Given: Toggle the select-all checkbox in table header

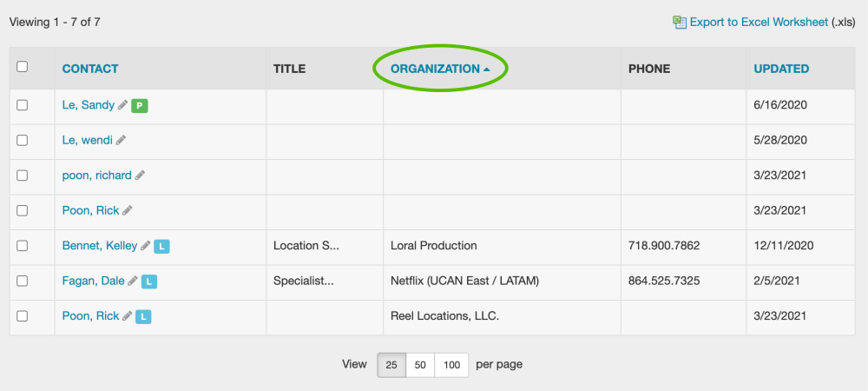Looking at the screenshot, I should click(23, 67).
